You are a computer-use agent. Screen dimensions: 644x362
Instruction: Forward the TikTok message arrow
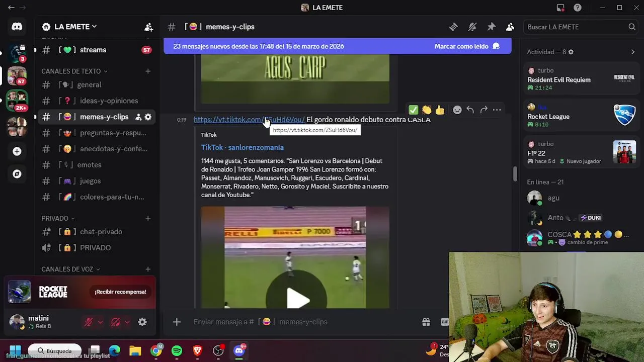pos(484,110)
